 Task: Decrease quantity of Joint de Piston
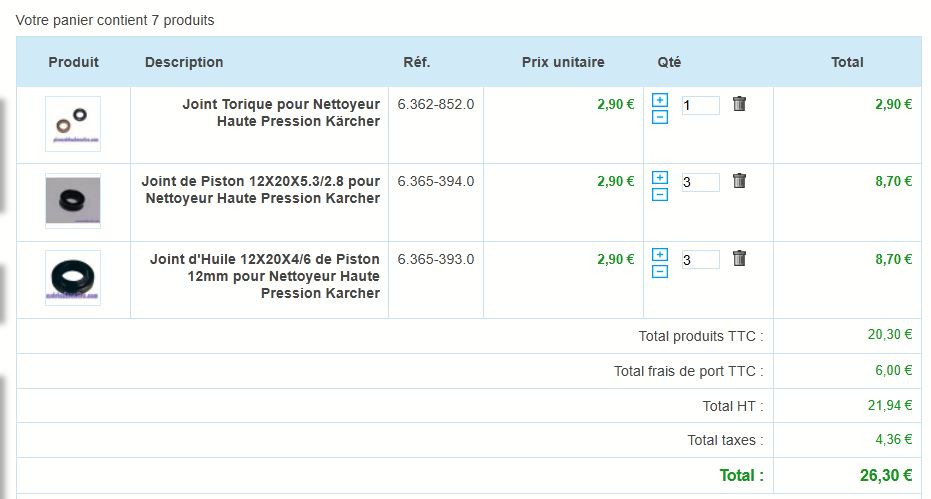point(660,194)
